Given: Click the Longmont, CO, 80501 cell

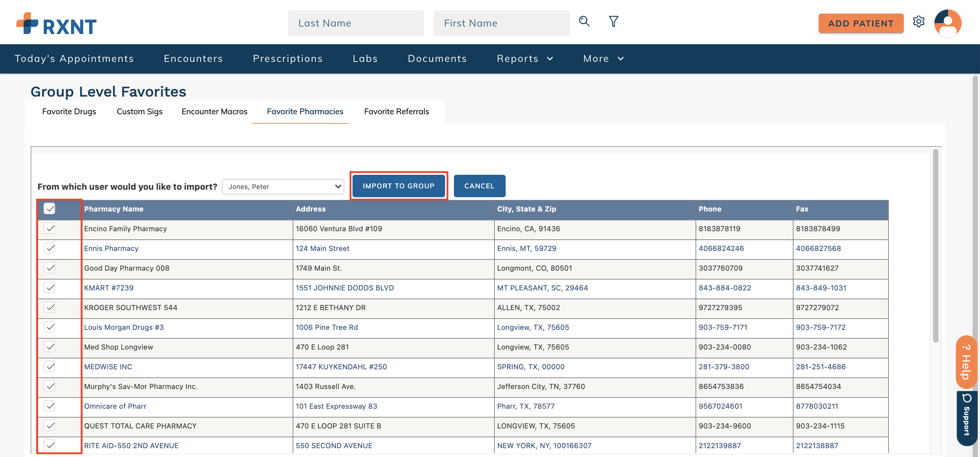Looking at the screenshot, I should pos(534,268).
